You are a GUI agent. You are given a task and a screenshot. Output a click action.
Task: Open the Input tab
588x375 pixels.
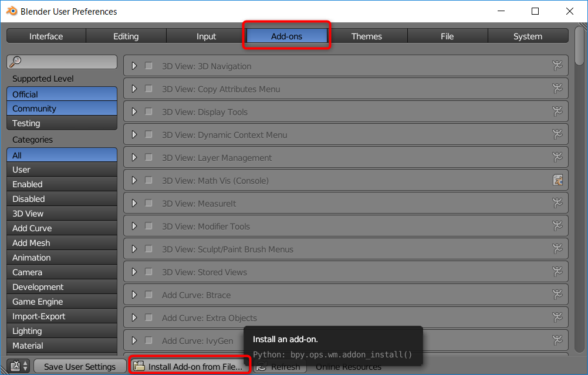tap(206, 36)
